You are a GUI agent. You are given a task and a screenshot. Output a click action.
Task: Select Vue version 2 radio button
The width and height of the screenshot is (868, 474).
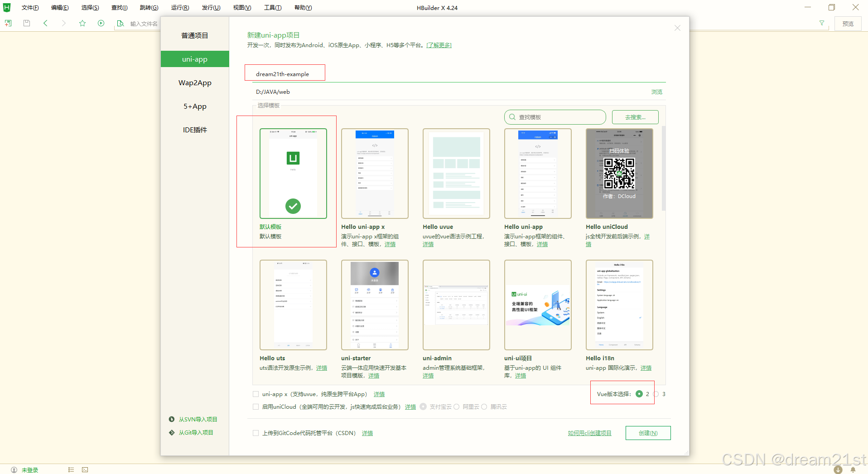639,394
